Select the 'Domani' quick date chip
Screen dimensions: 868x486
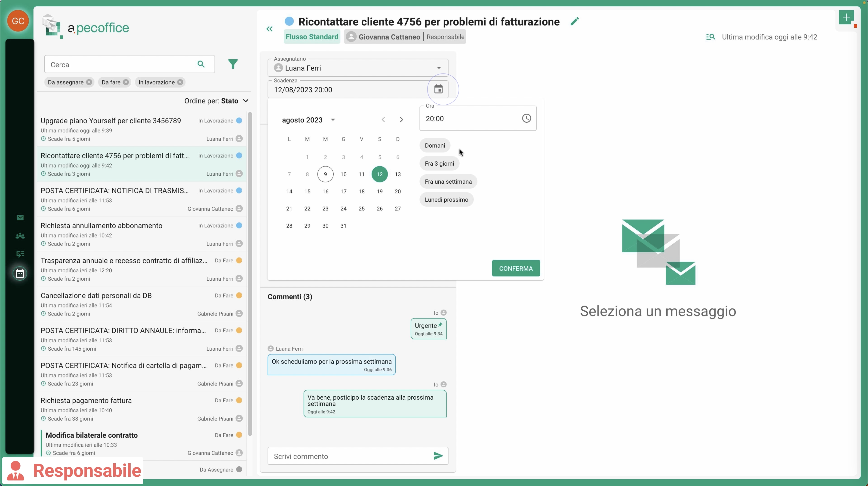435,145
